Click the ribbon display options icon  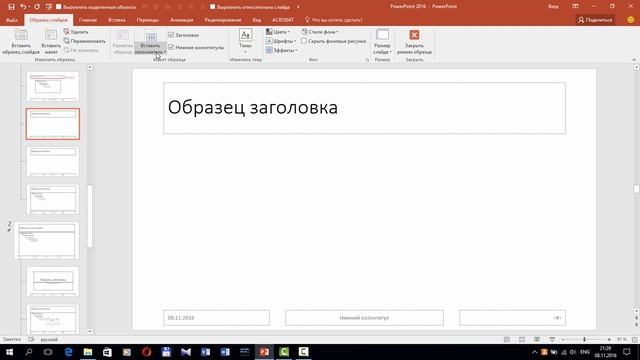coord(575,7)
